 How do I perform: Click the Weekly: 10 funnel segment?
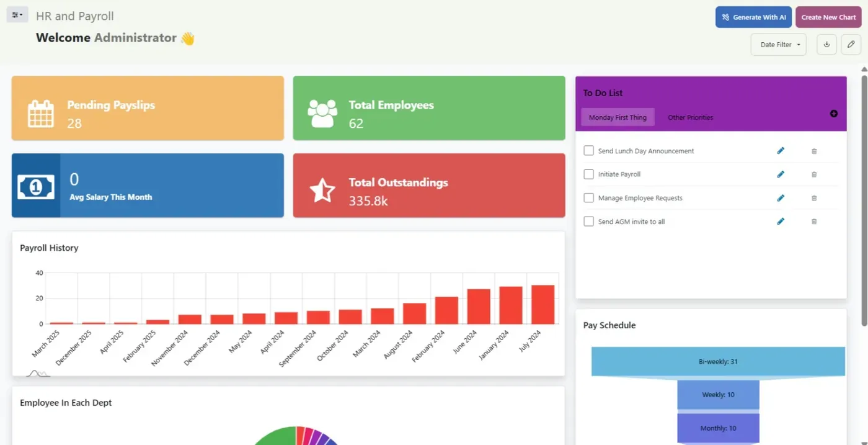coord(718,395)
